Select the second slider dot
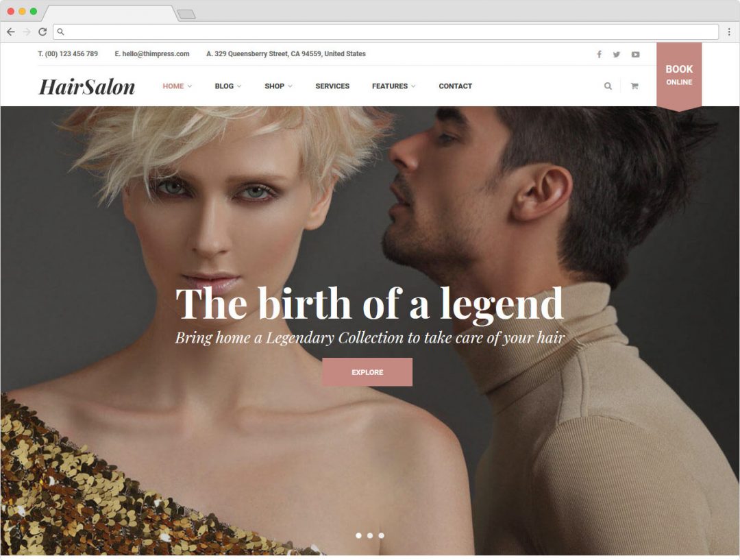Viewport: 740px width, 560px height. [370, 535]
